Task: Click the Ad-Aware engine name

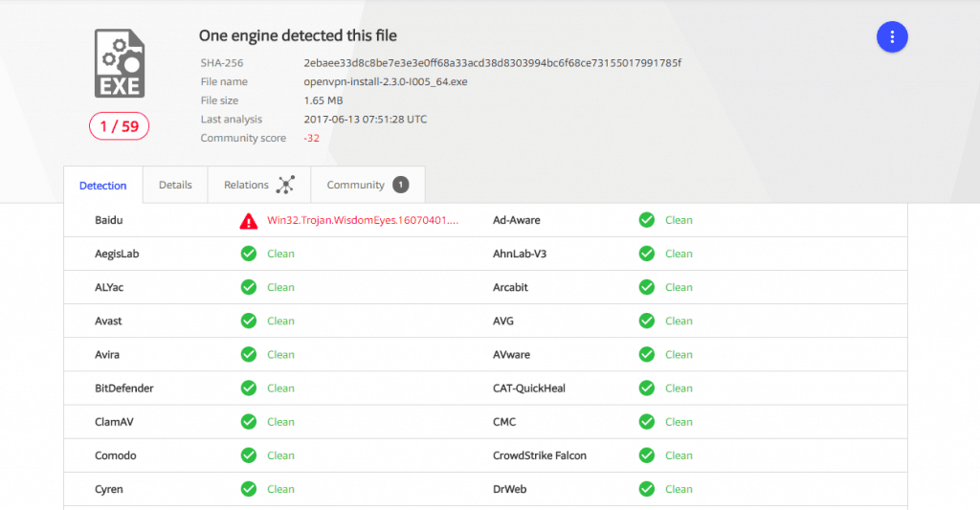Action: pos(517,220)
